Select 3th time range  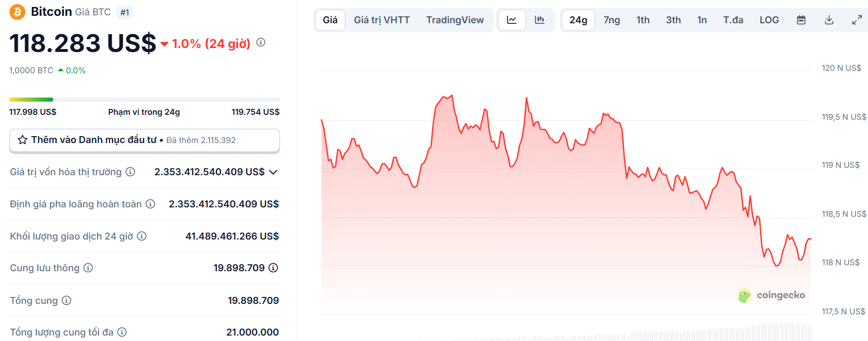pyautogui.click(x=673, y=20)
